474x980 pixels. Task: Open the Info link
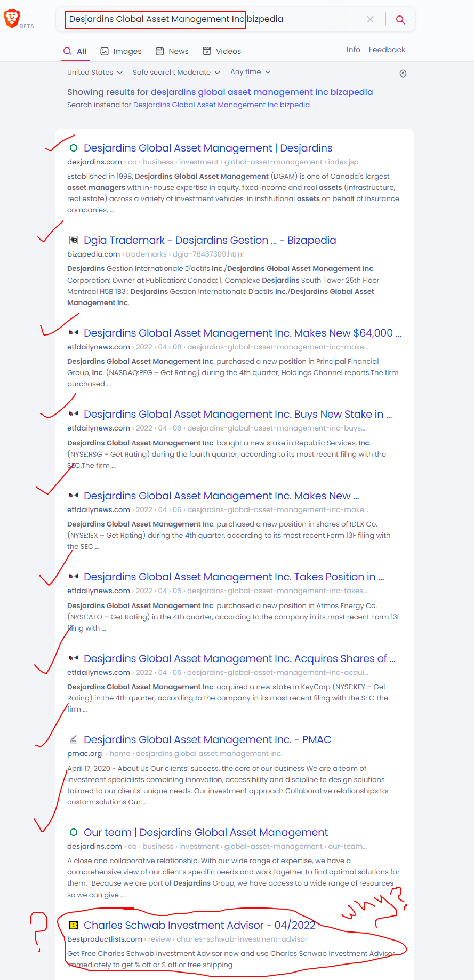(x=353, y=50)
